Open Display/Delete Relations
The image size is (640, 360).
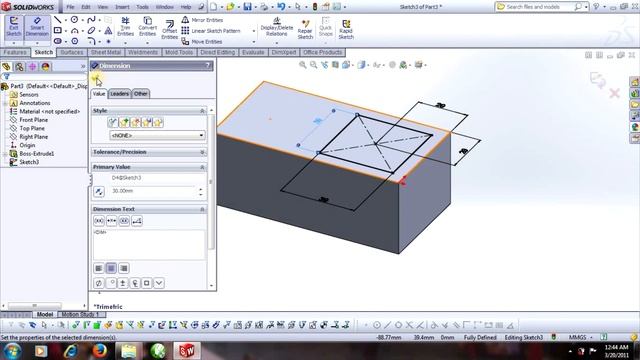click(277, 27)
